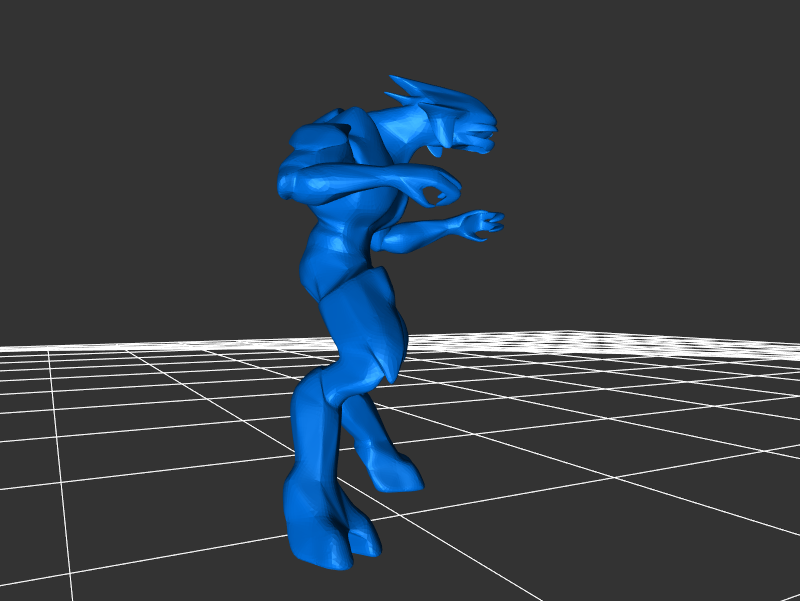Click the raised hoof-like foot

pyautogui.click(x=400, y=475)
